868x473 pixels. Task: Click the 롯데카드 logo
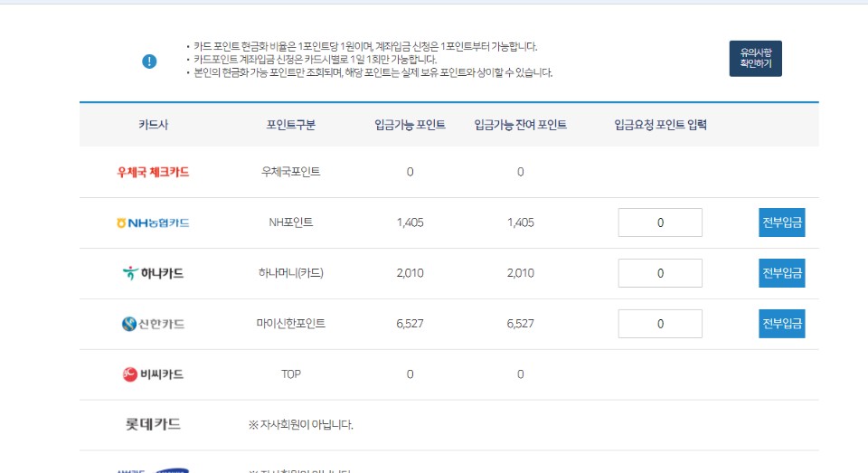153,425
